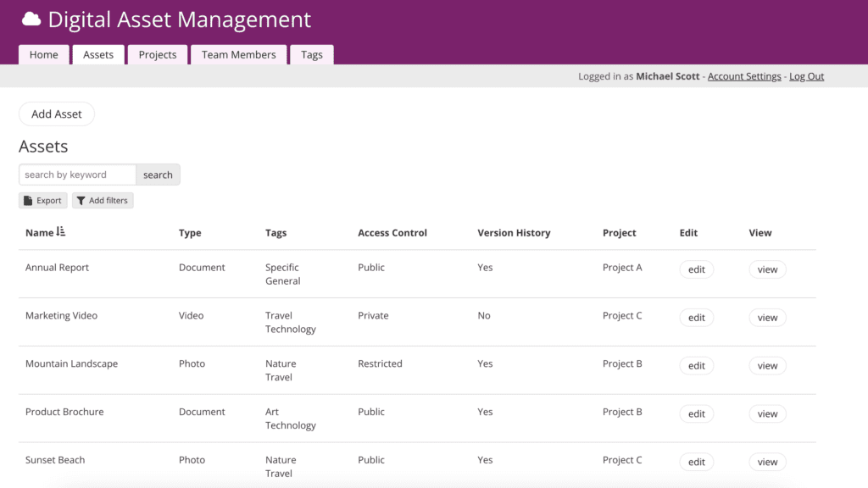
Task: View the Marketing Video asset
Action: coord(767,318)
